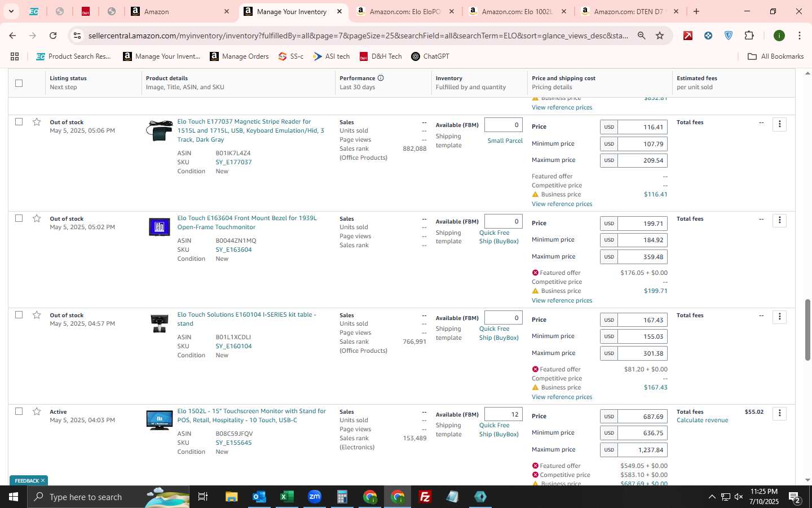
Task: Open the ChatGPT bookmark
Action: point(430,56)
